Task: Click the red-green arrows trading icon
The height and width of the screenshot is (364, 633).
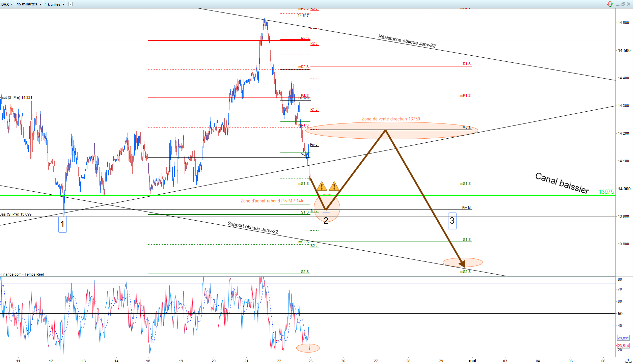Action: tap(610, 4)
